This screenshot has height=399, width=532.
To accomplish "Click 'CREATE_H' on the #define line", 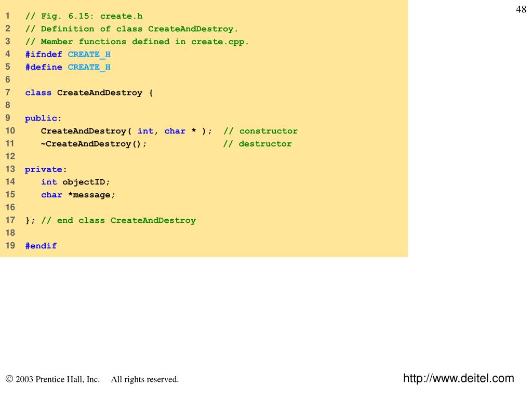I will (89, 68).
